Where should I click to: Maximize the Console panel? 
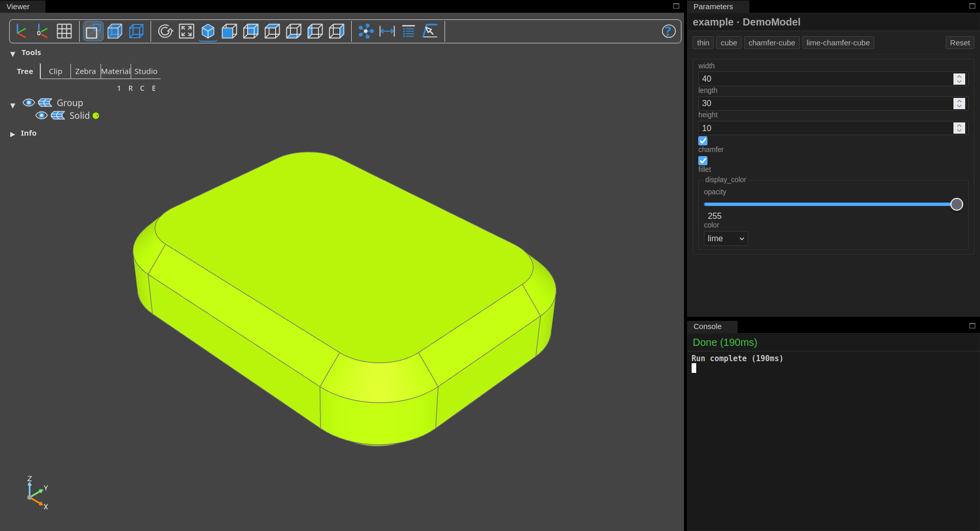[972, 326]
